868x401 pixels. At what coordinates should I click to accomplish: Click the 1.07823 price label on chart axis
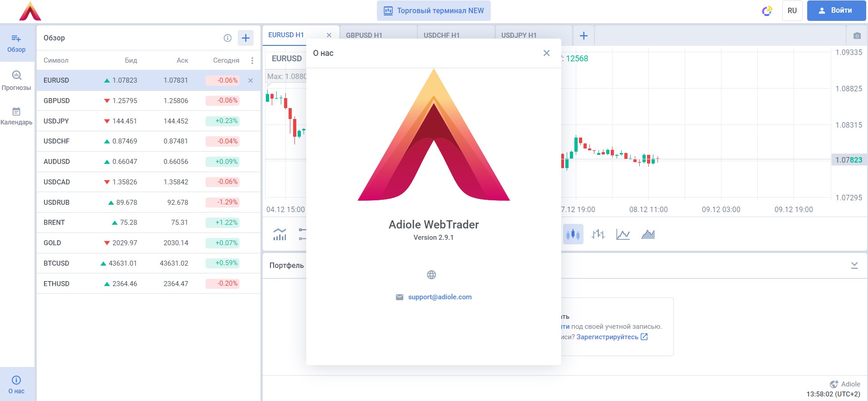click(x=848, y=160)
